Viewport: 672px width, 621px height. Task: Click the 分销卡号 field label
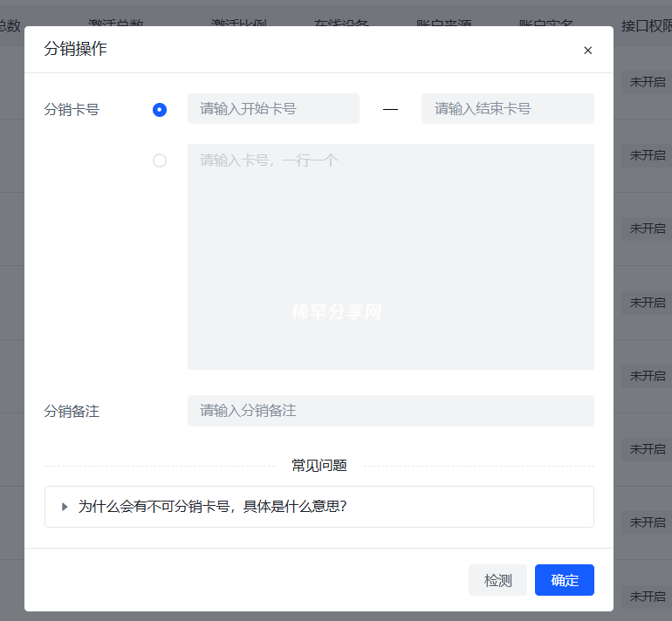tap(72, 110)
